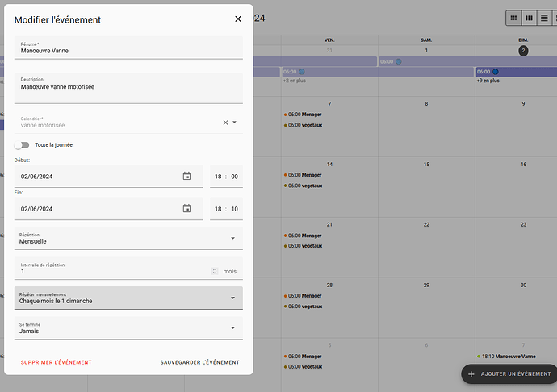Click Supprimer l'événement button
This screenshot has width=557, height=392.
(57, 362)
